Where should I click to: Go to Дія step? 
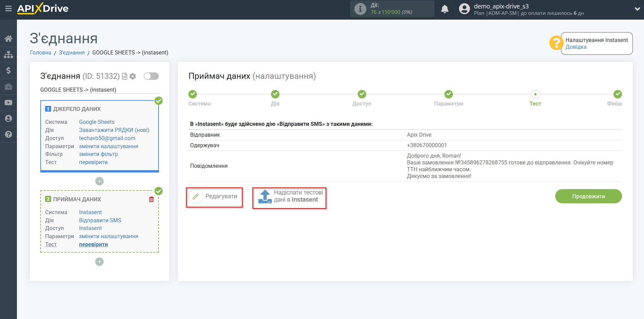tap(275, 94)
